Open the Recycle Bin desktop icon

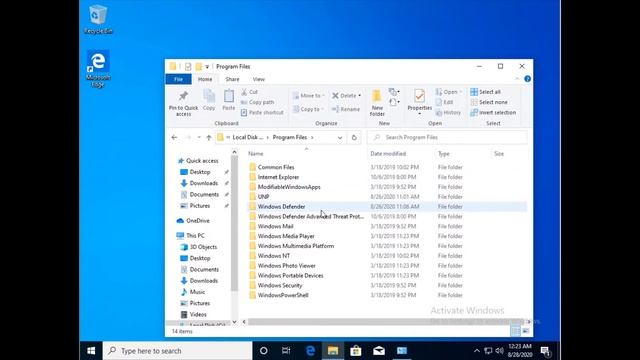[x=98, y=19]
